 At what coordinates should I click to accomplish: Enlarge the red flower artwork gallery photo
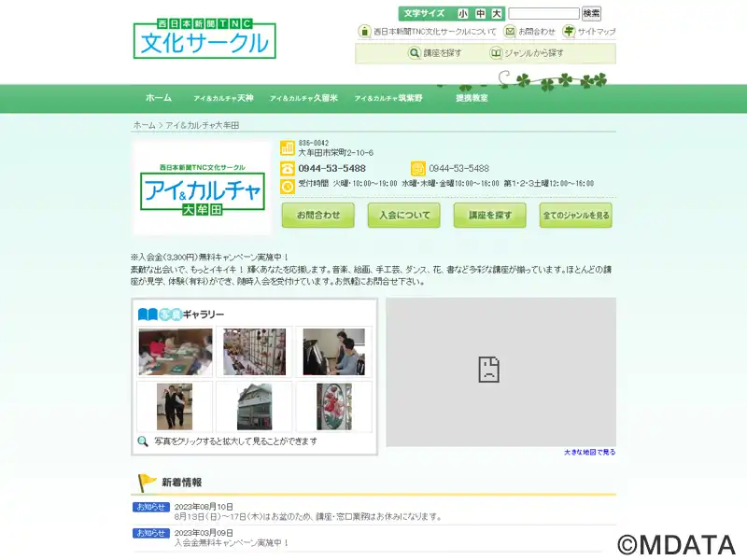tap(334, 407)
